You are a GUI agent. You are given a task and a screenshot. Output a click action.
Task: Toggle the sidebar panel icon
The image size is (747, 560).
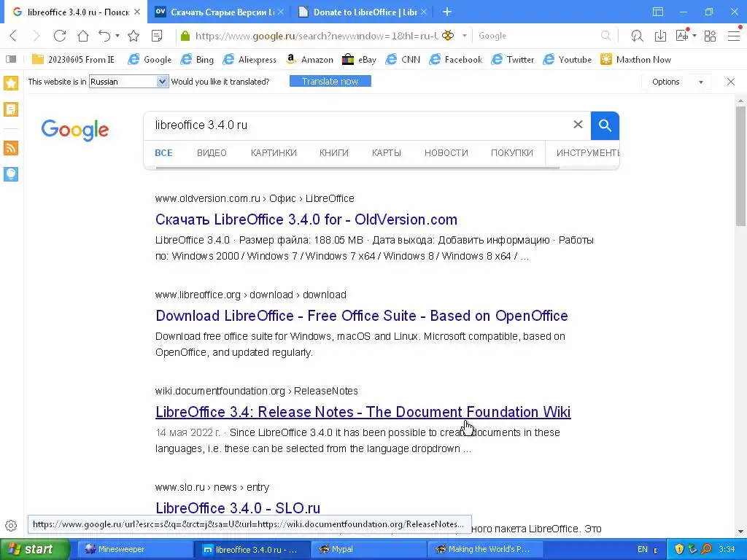(11, 59)
